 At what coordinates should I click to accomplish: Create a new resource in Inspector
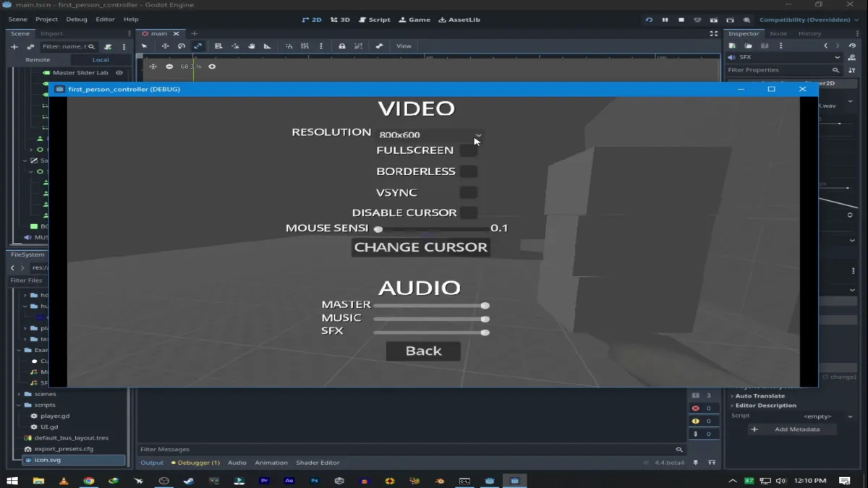(733, 46)
